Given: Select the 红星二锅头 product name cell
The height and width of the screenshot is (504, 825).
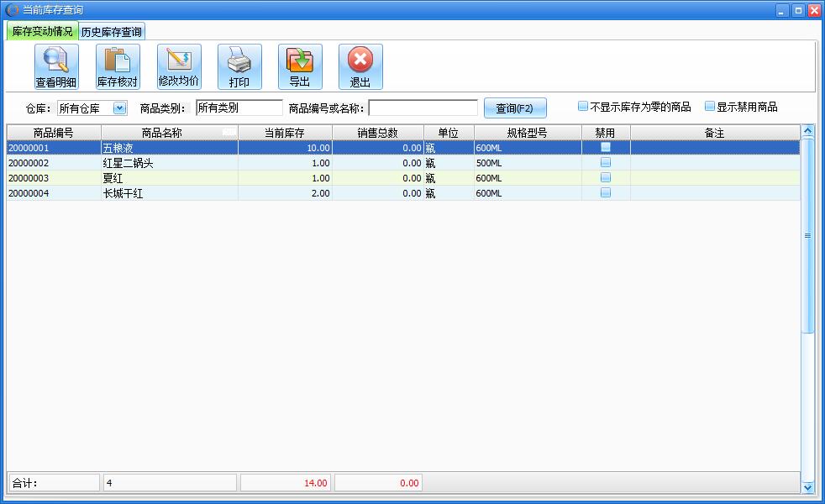Looking at the screenshot, I should tap(170, 163).
